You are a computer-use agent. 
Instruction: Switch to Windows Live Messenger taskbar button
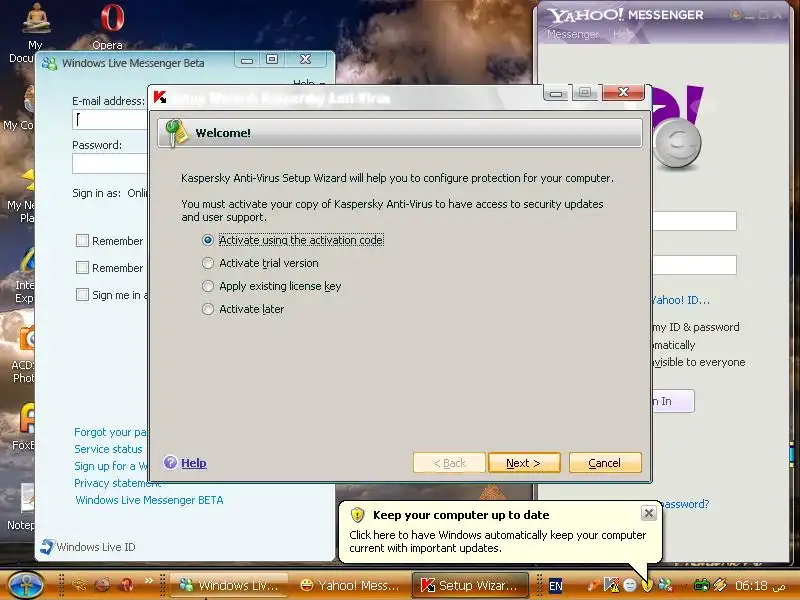coord(229,585)
